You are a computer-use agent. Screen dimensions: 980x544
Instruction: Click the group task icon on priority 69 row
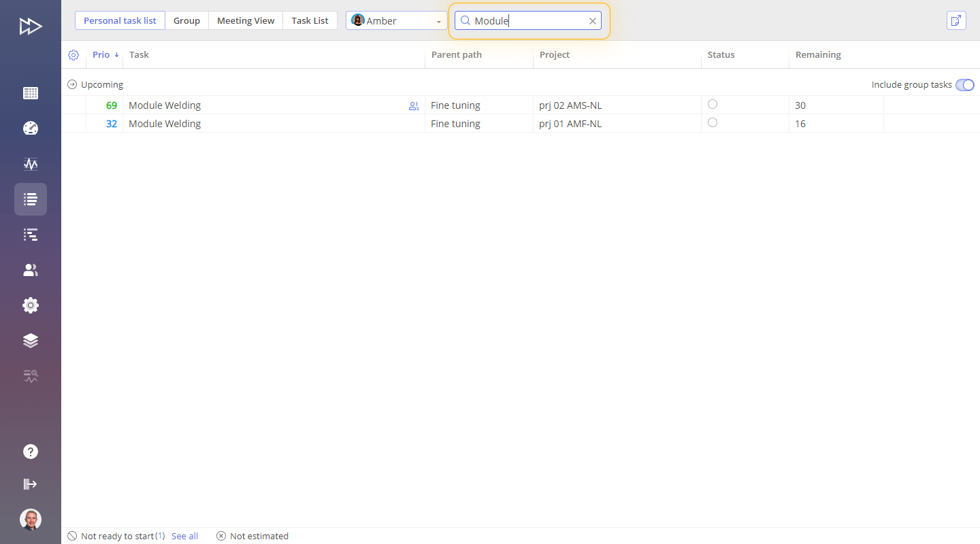414,106
